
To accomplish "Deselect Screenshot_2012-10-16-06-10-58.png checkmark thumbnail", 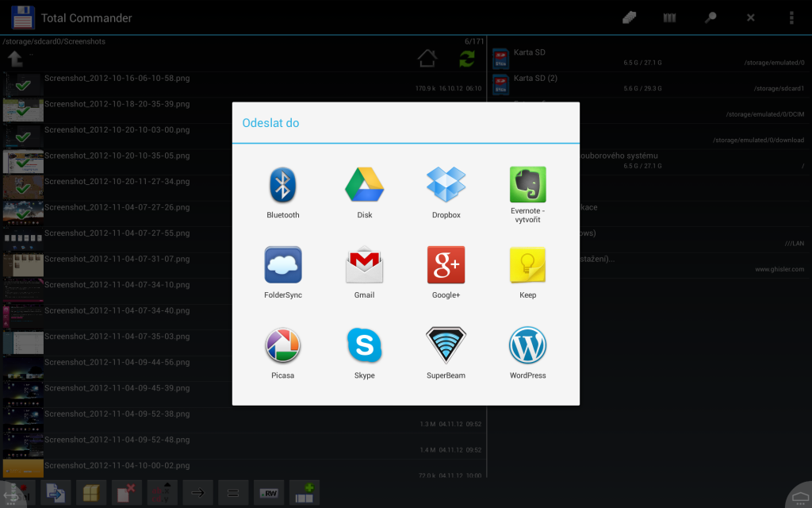I will 23,85.
